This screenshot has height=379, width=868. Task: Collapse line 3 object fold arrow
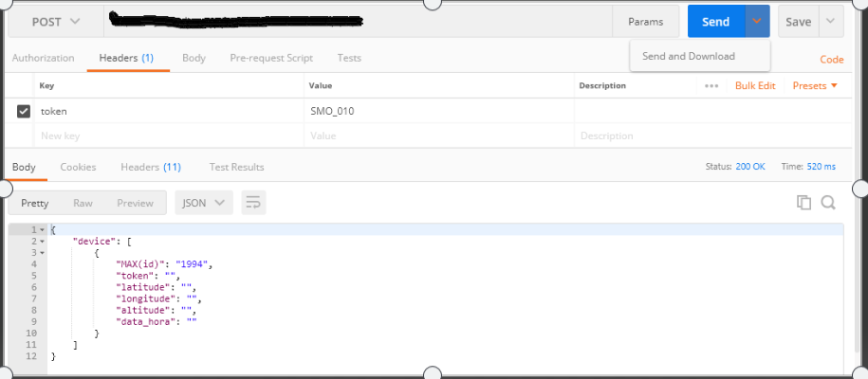42,253
